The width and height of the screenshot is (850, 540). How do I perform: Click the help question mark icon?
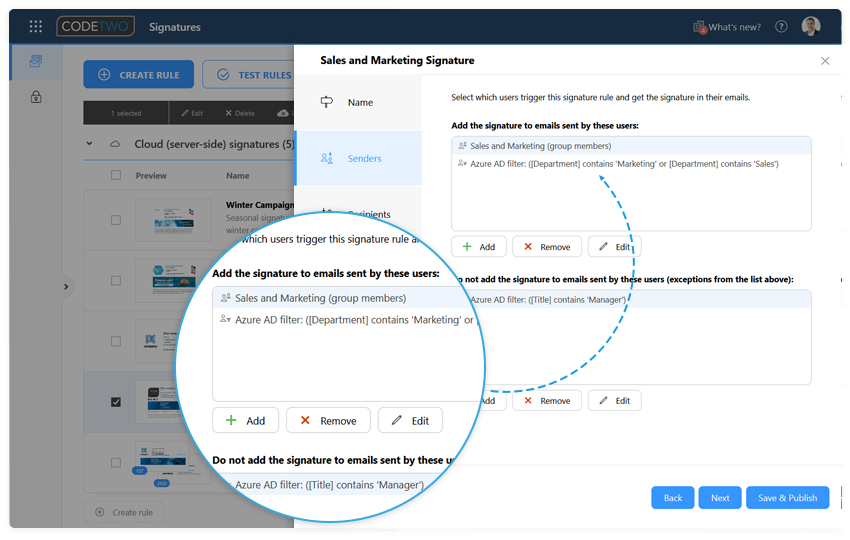(781, 27)
